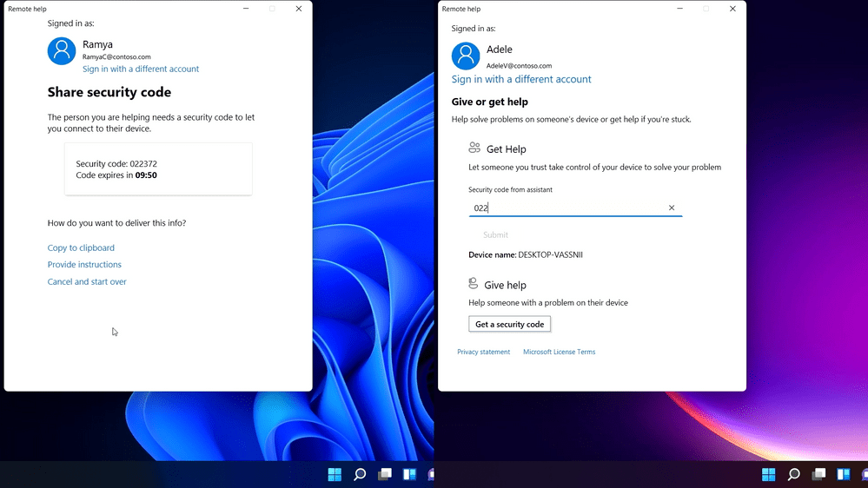Open the Privacy statement link
The height and width of the screenshot is (488, 868).
[484, 353]
